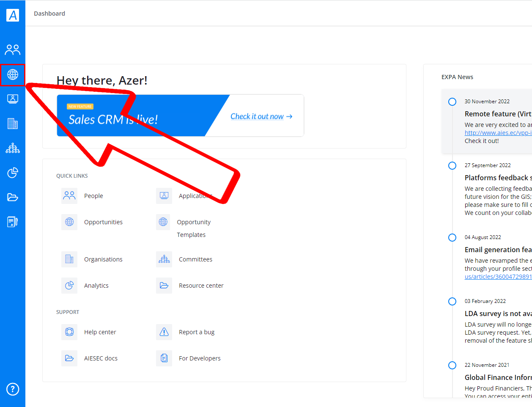Click Resource center quick link icon

164,286
